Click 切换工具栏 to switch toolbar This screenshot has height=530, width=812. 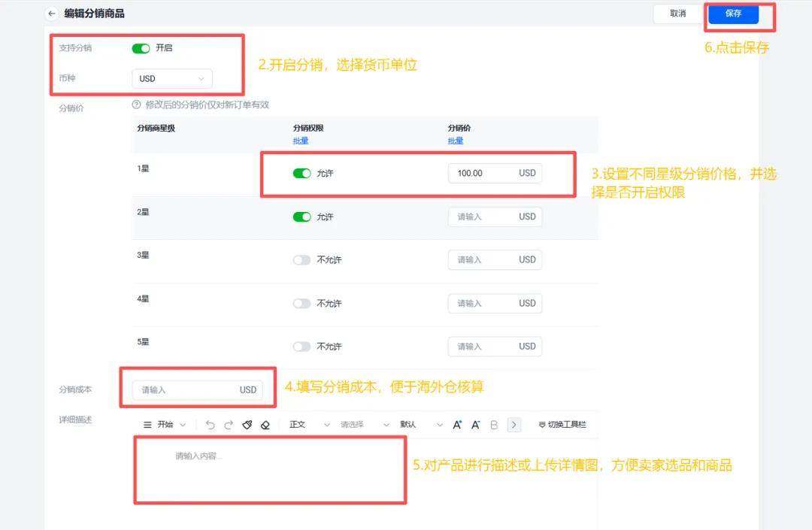pos(562,425)
